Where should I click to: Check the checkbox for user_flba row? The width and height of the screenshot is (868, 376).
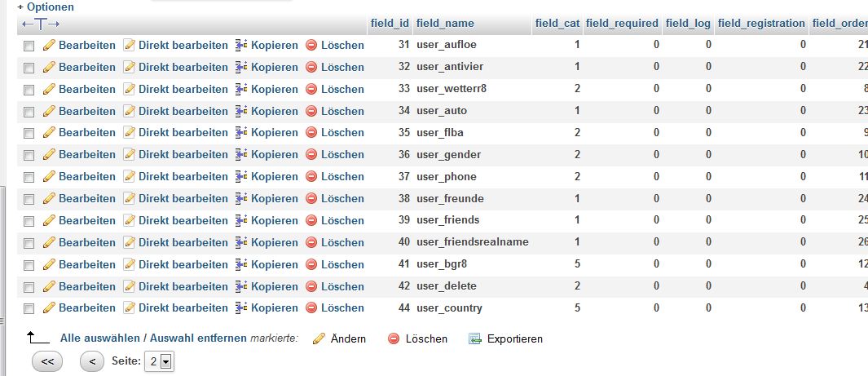29,133
